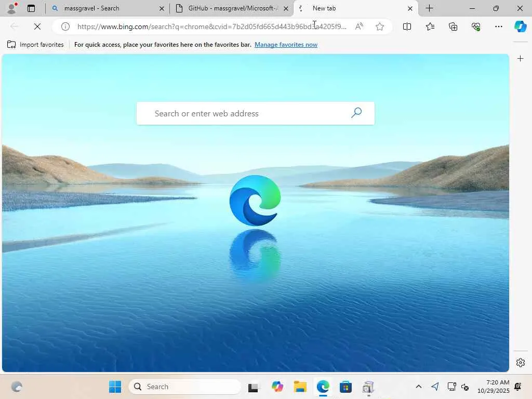Click the magnifier search icon in page
Screen dimensions: 532x399
coord(356,113)
